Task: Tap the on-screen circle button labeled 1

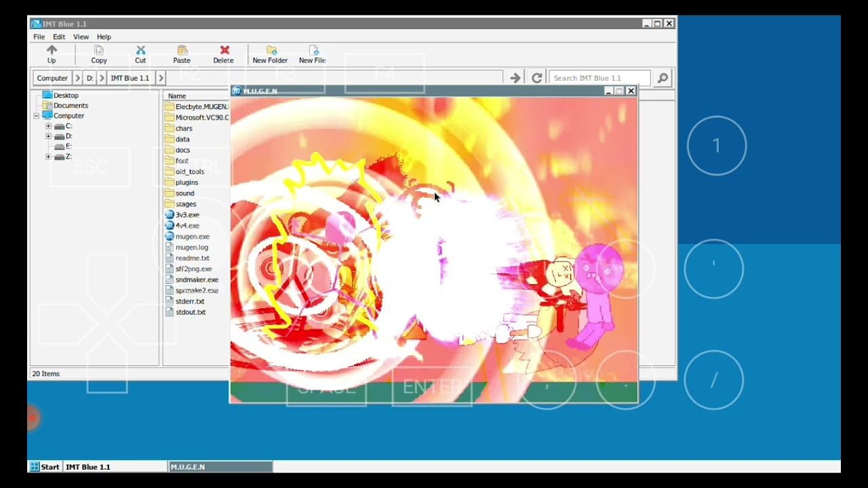Action: [x=717, y=146]
